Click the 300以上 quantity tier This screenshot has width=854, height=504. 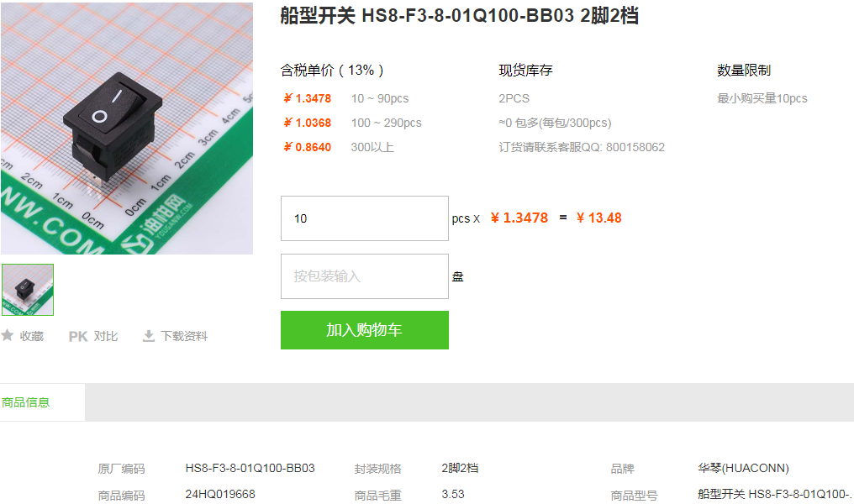pyautogui.click(x=372, y=148)
